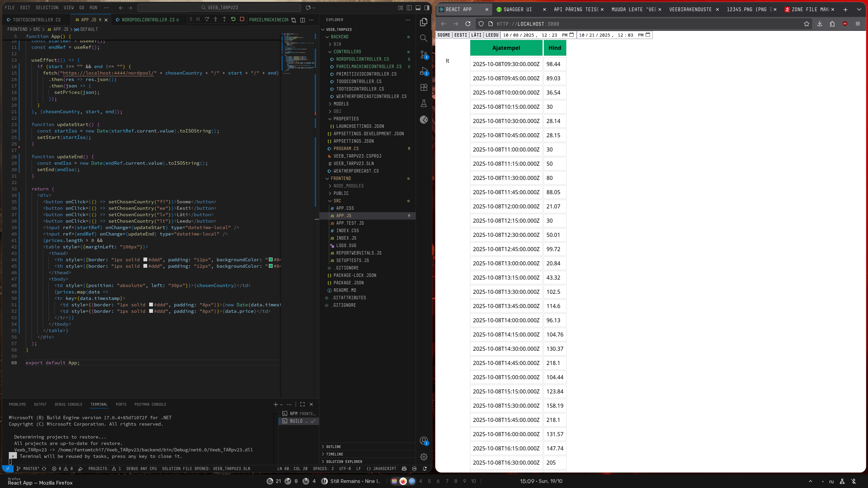Image resolution: width=868 pixels, height=488 pixels.
Task: Open Source Control in activity bar
Action: 424,55
